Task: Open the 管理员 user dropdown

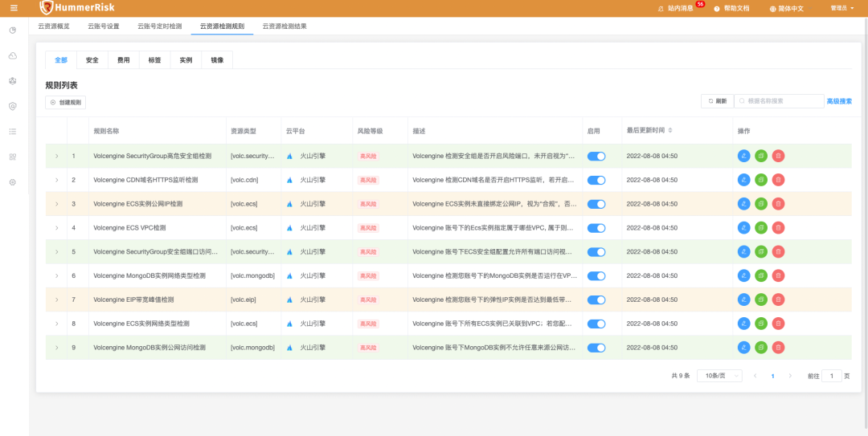Action: pyautogui.click(x=842, y=8)
